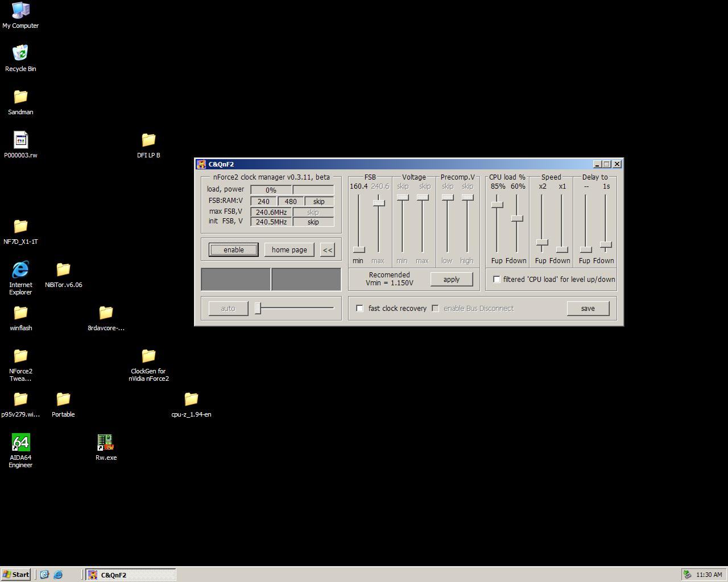Click Speed Fup slider handle

pyautogui.click(x=542, y=243)
